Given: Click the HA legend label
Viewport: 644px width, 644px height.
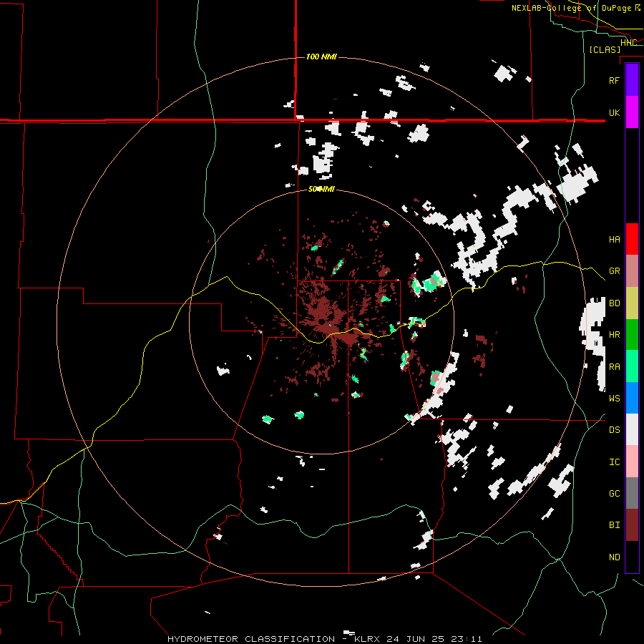Looking at the screenshot, I should click(x=615, y=239).
